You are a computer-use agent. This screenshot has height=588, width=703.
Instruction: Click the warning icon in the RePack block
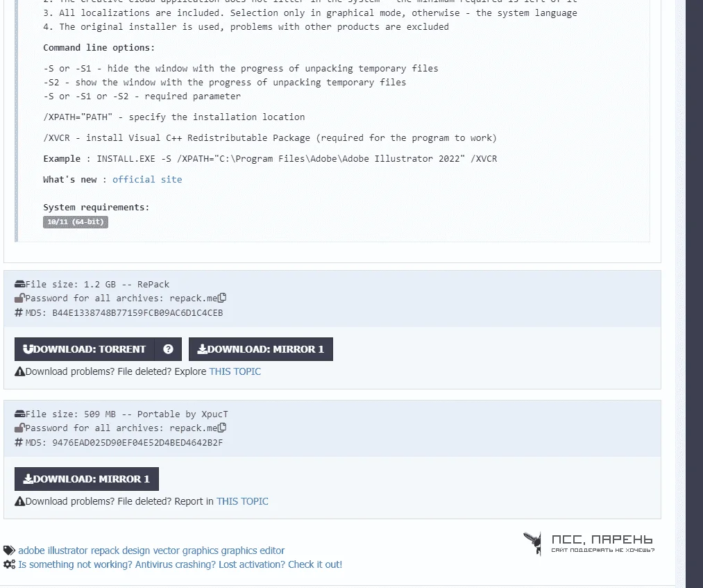tap(19, 371)
